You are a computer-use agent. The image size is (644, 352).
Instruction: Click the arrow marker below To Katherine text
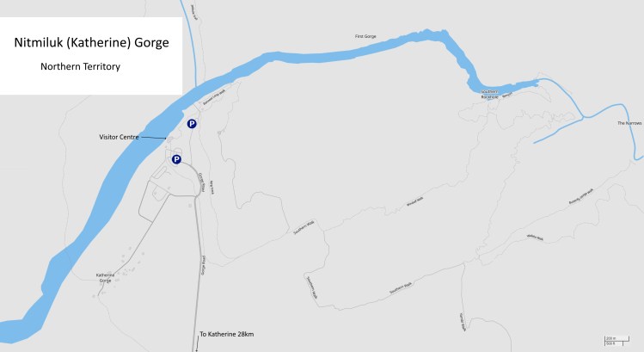pos(197,350)
